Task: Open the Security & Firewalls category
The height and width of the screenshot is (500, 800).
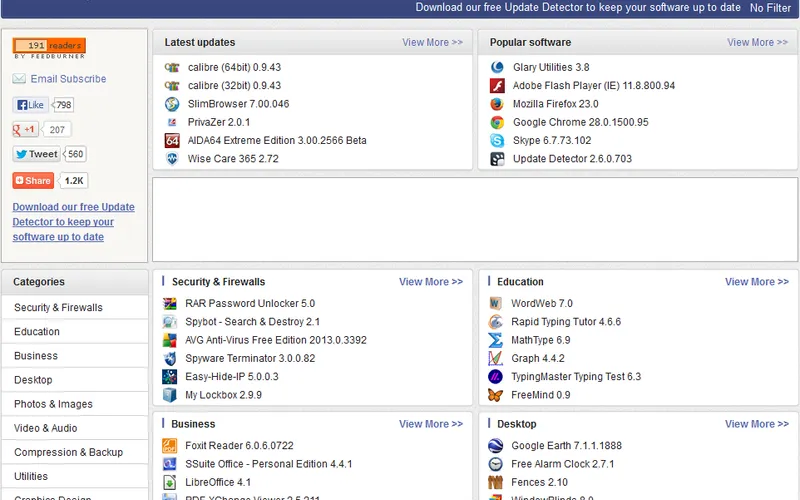Action: click(74, 308)
